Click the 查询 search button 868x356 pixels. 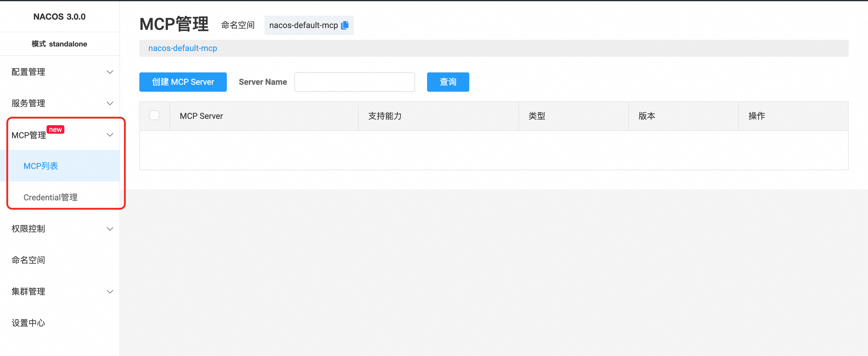[448, 82]
